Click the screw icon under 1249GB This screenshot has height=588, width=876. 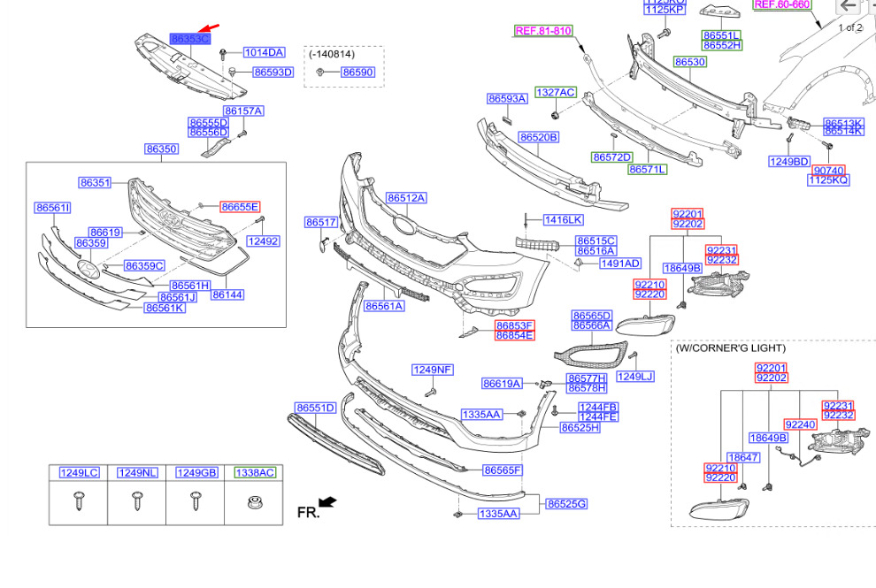[196, 501]
